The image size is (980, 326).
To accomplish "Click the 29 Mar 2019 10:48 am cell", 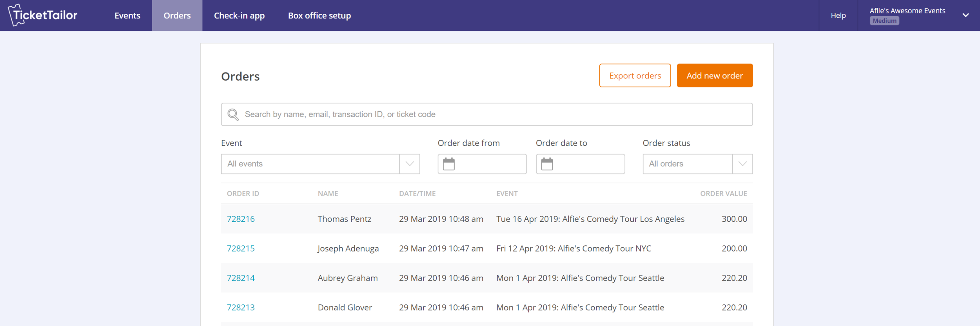I will pyautogui.click(x=441, y=219).
